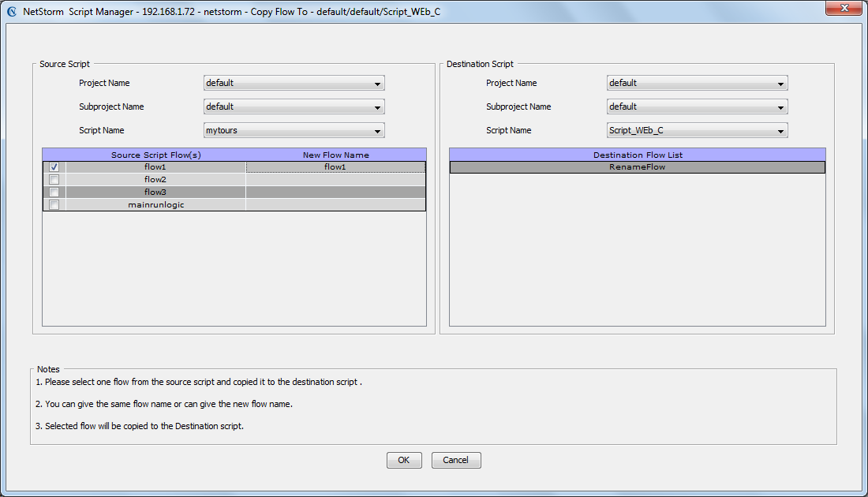
Task: Click note about selecting one flow
Action: point(199,382)
